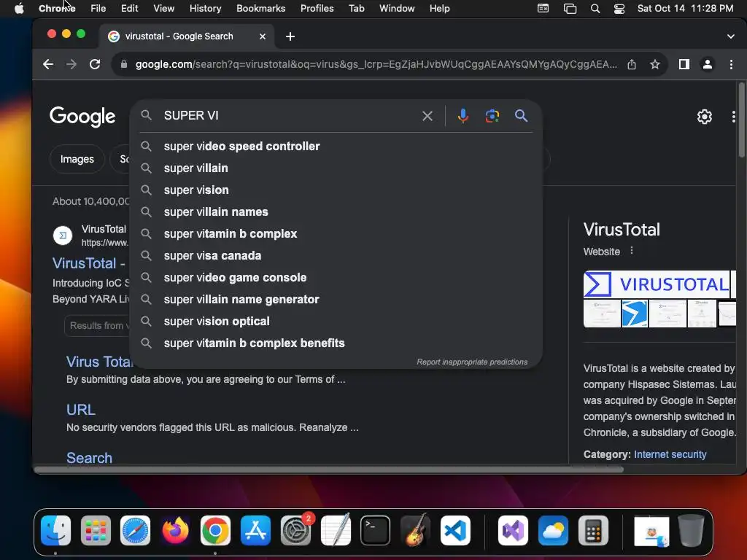The image size is (747, 560).
Task: Open the VirusTotal logo thumbnail
Action: (657, 284)
